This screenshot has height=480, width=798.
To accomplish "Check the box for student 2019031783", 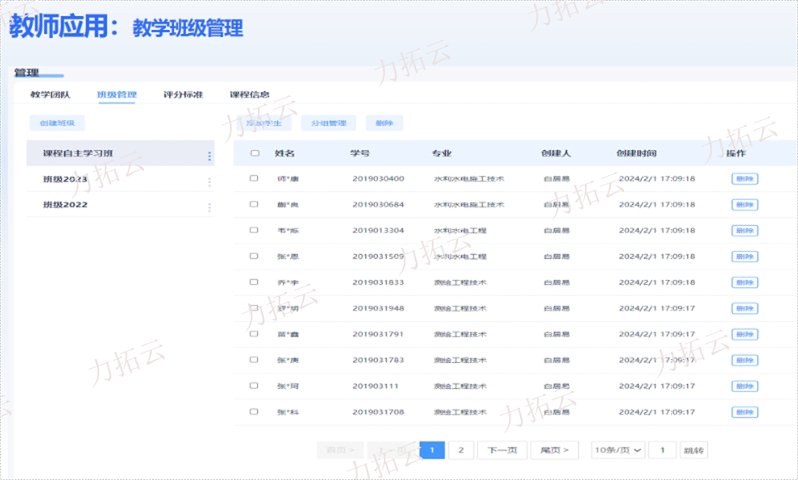I will (x=254, y=359).
